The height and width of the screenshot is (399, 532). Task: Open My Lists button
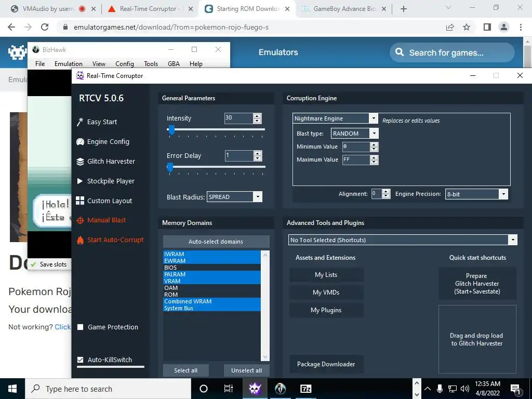click(326, 275)
